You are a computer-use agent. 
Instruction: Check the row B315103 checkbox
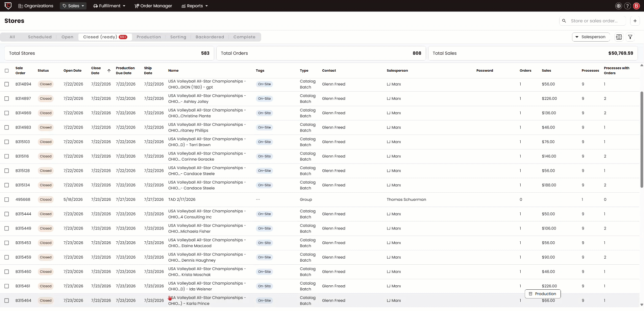[7, 142]
